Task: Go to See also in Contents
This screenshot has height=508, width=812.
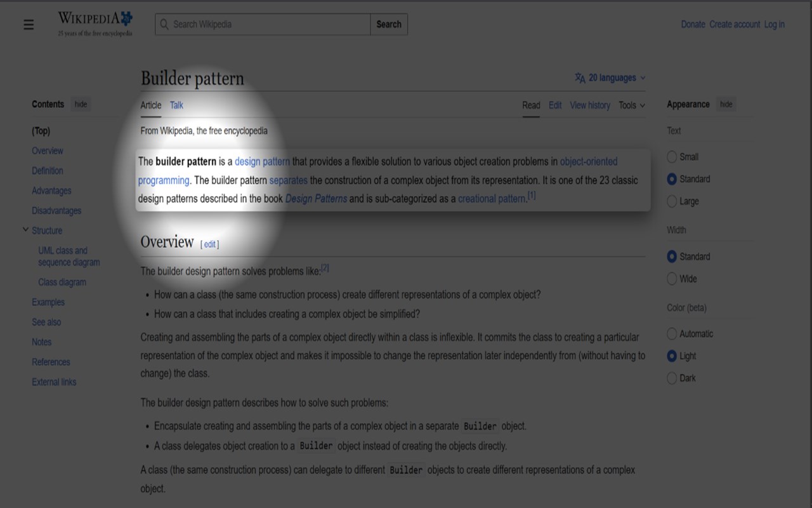Action: pyautogui.click(x=46, y=323)
